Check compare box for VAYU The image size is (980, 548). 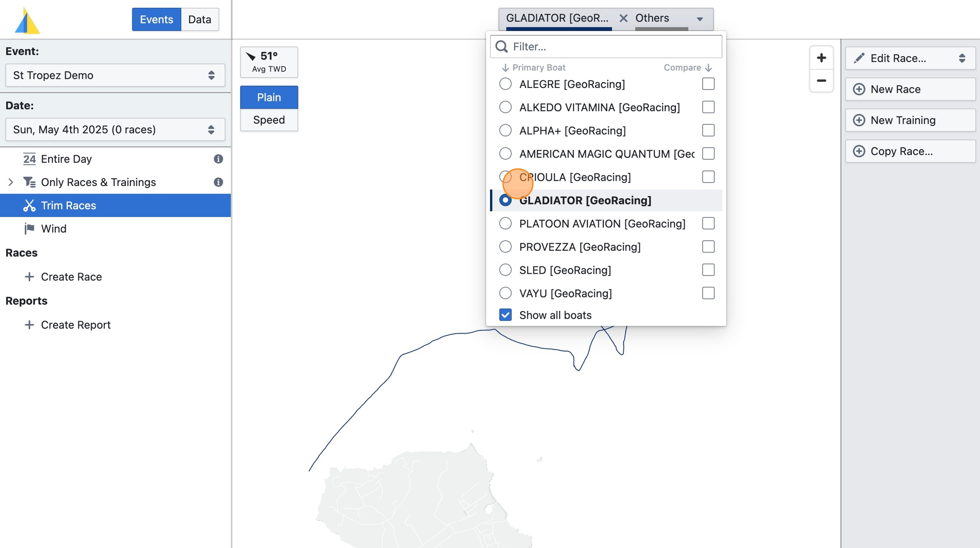pyautogui.click(x=708, y=293)
